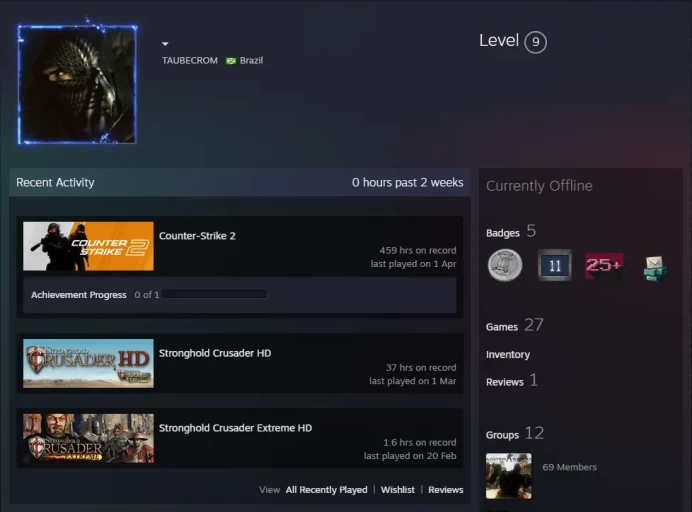Open Stronghold Crusader Extreme HD title link
The height and width of the screenshot is (512, 692).
pyautogui.click(x=235, y=428)
